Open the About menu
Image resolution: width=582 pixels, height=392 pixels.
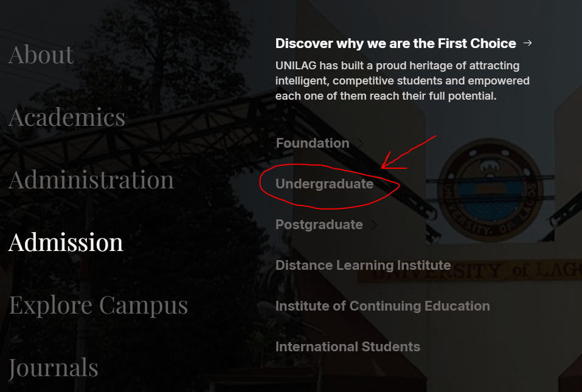pyautogui.click(x=41, y=55)
